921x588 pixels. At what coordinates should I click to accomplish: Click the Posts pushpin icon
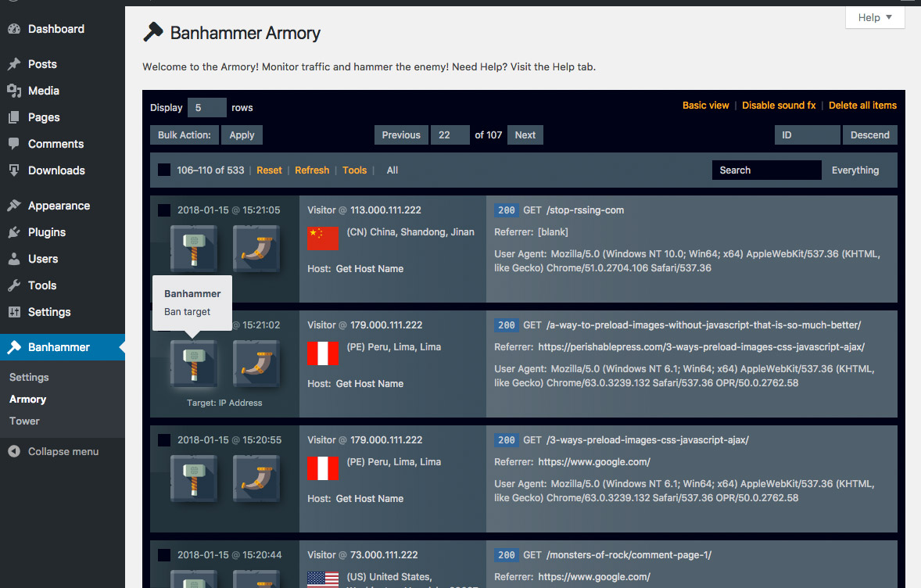(x=14, y=64)
